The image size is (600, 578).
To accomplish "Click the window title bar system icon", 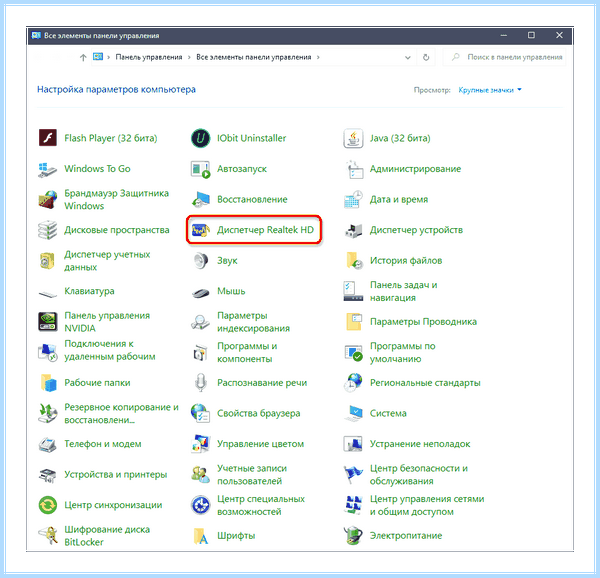I will point(36,36).
